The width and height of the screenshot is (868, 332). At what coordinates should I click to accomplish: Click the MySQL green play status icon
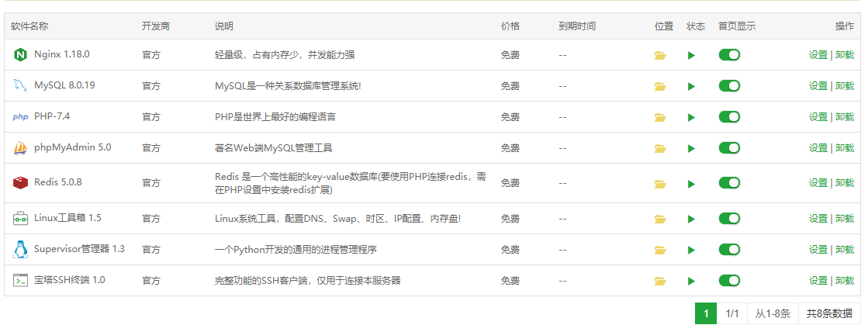[x=691, y=86]
